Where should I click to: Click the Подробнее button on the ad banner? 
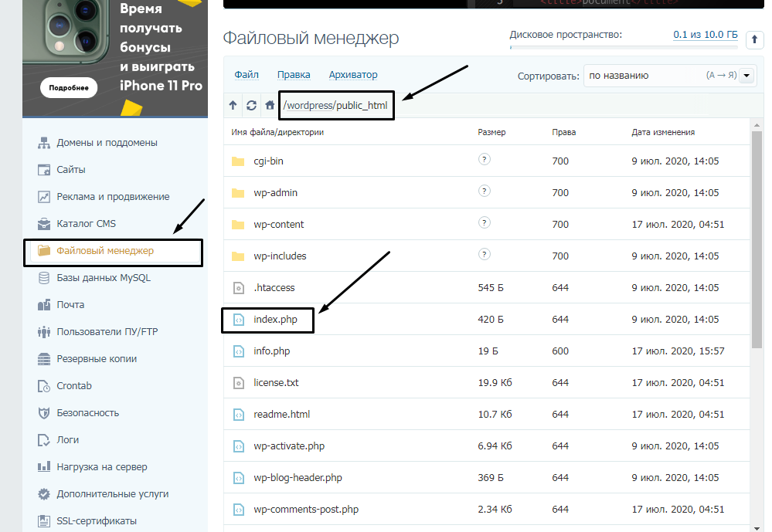[69, 87]
